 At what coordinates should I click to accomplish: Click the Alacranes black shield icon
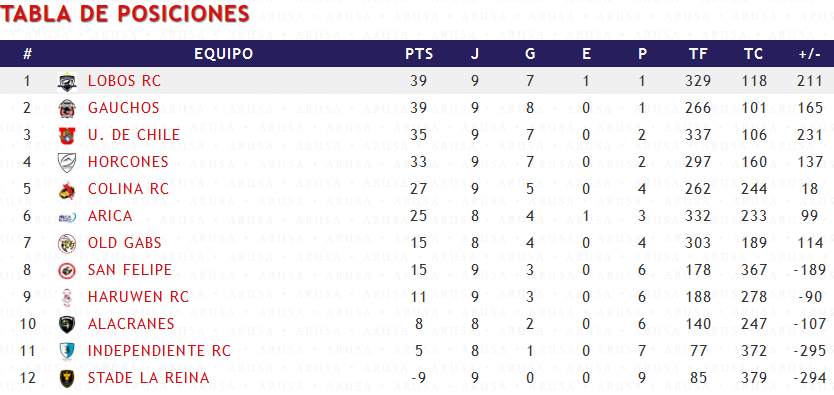click(67, 324)
